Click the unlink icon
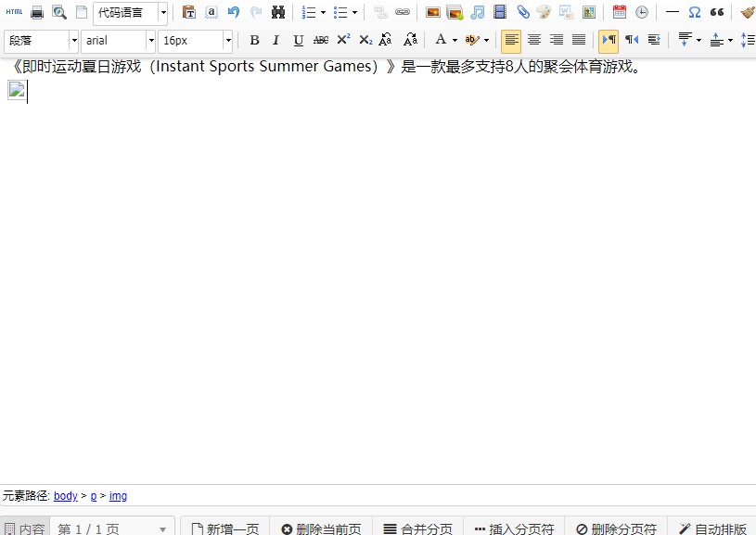The height and width of the screenshot is (535, 756). (380, 12)
